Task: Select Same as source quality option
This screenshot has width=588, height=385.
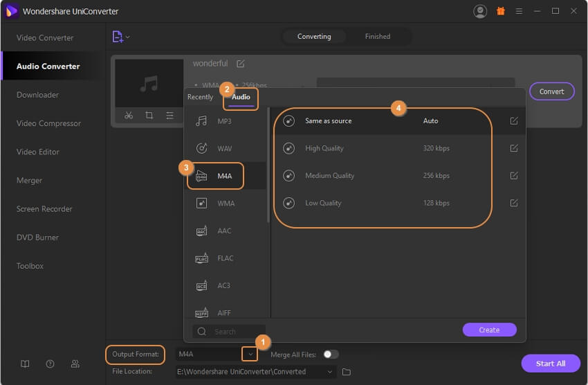Action: point(398,120)
